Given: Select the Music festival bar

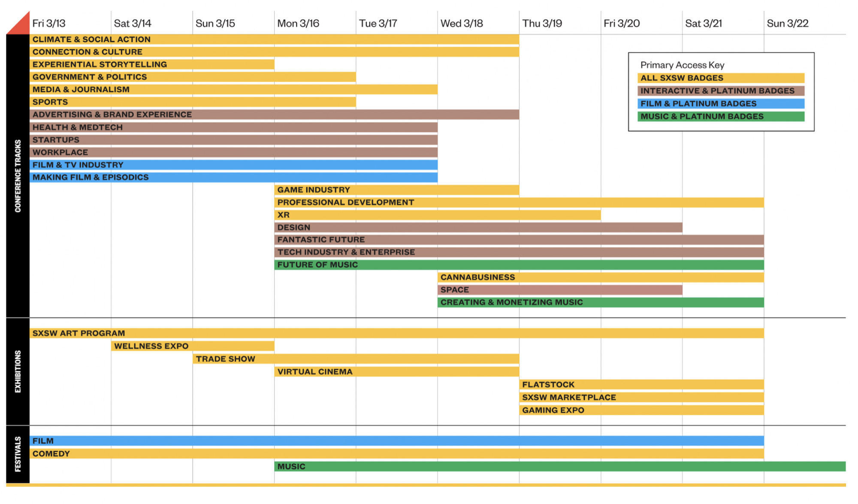Looking at the screenshot, I should (x=560, y=467).
